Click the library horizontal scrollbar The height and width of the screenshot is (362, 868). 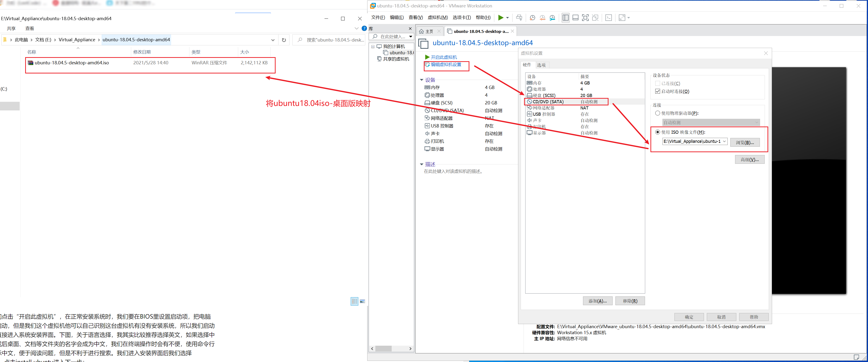pos(391,349)
